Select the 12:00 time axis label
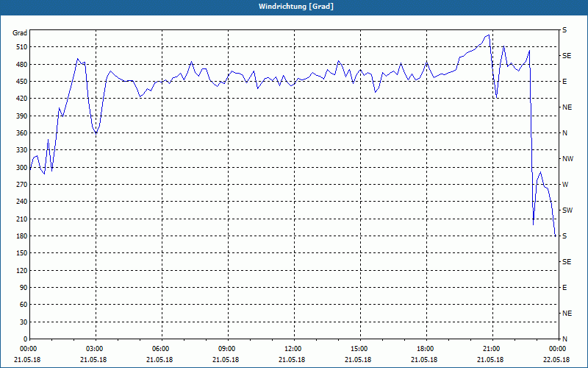The width and height of the screenshot is (588, 368). [293, 349]
